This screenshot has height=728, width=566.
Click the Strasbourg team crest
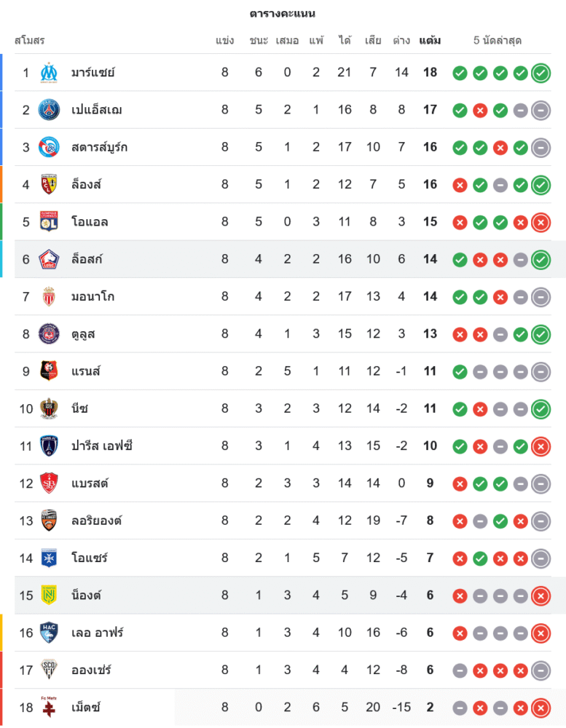(49, 147)
